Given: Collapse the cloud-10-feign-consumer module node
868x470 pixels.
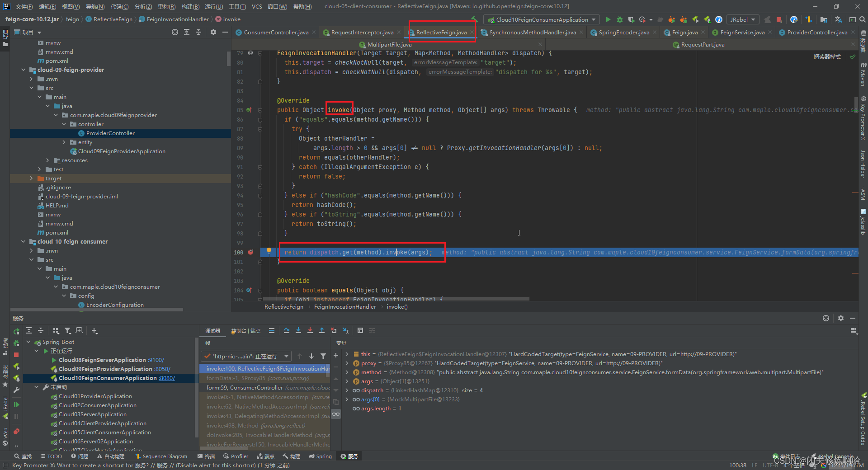Looking at the screenshot, I should (x=24, y=242).
